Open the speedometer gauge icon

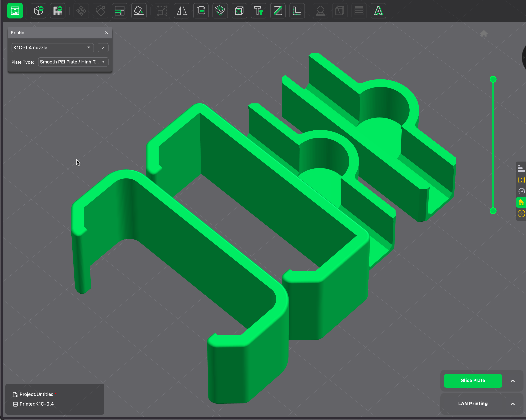521,191
